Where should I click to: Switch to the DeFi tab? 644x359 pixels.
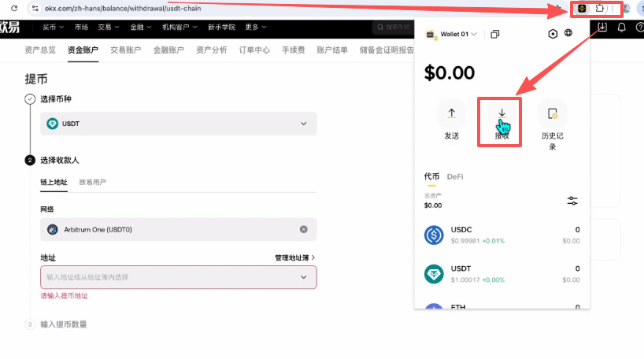coord(455,176)
